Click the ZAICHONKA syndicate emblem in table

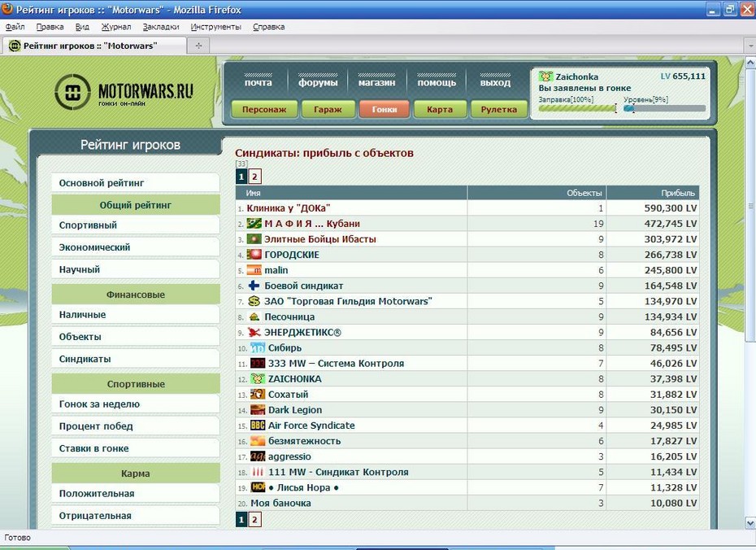tap(258, 378)
